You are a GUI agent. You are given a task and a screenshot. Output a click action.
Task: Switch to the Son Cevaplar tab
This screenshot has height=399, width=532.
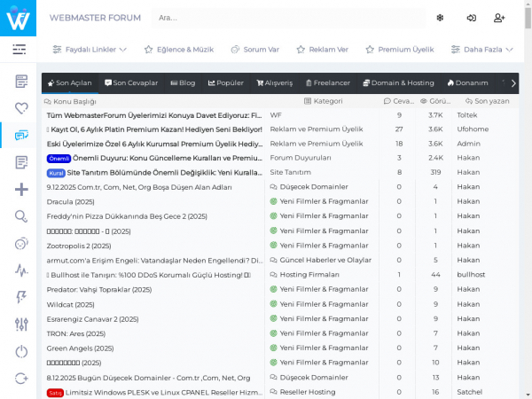[131, 83]
